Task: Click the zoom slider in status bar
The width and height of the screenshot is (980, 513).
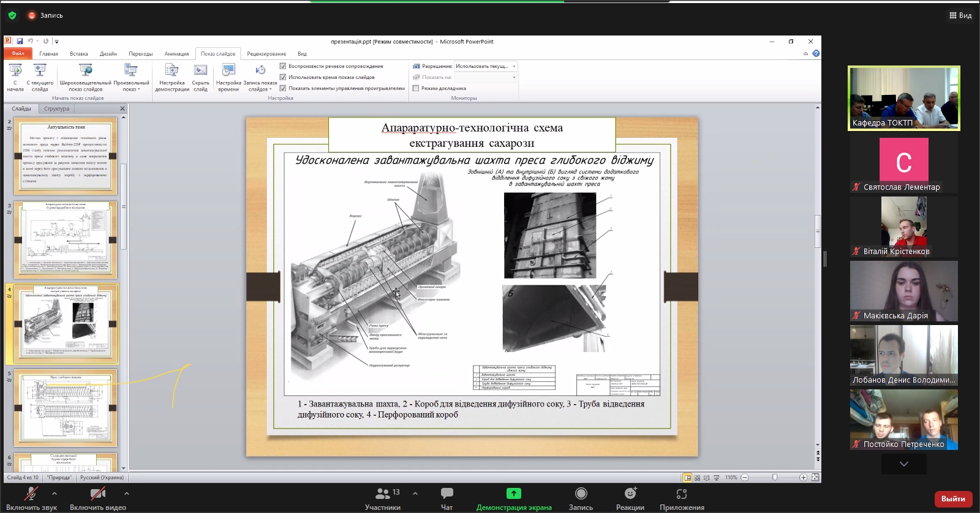Action: tap(775, 477)
